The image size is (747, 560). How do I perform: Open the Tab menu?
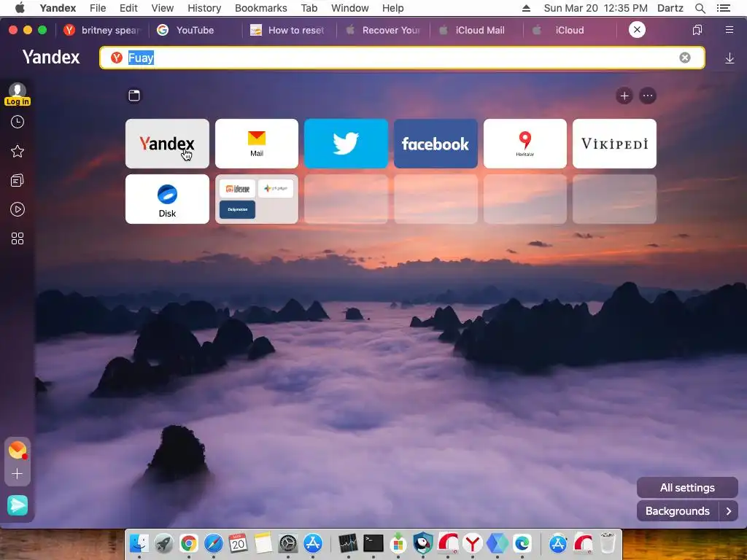309,8
